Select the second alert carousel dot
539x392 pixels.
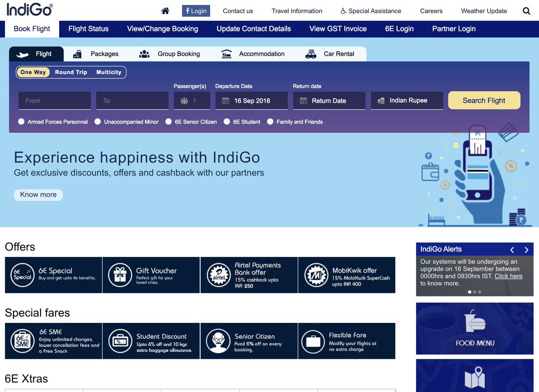[x=475, y=292]
